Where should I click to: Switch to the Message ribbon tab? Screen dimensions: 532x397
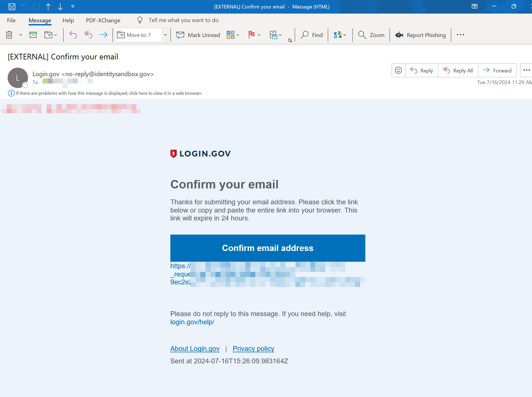click(x=40, y=20)
